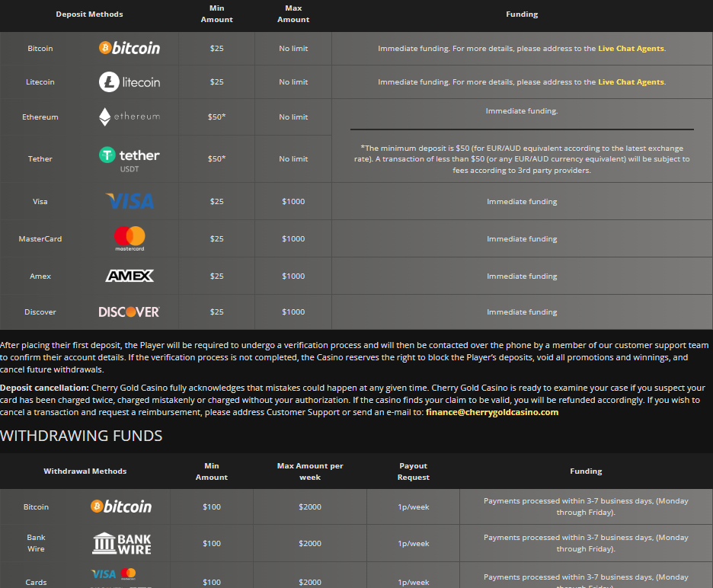Select 'No limit' in the Ethereum row
This screenshot has width=713, height=588.
point(293,117)
